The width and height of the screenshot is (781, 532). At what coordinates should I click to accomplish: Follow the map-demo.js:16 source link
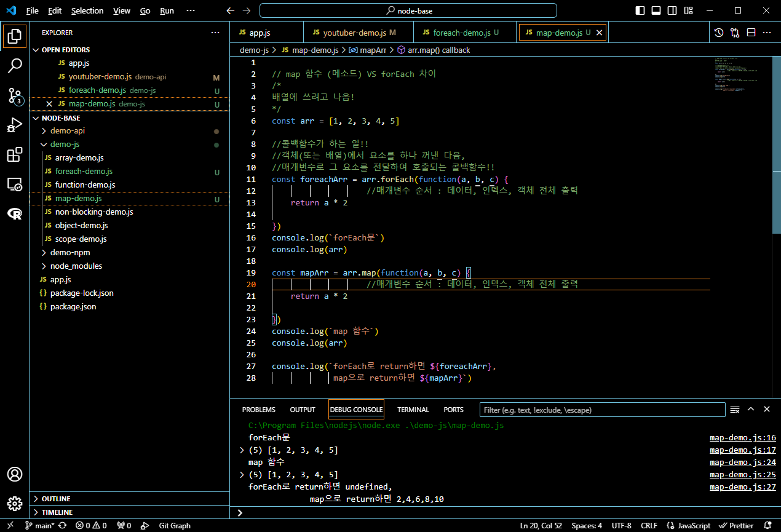(743, 439)
